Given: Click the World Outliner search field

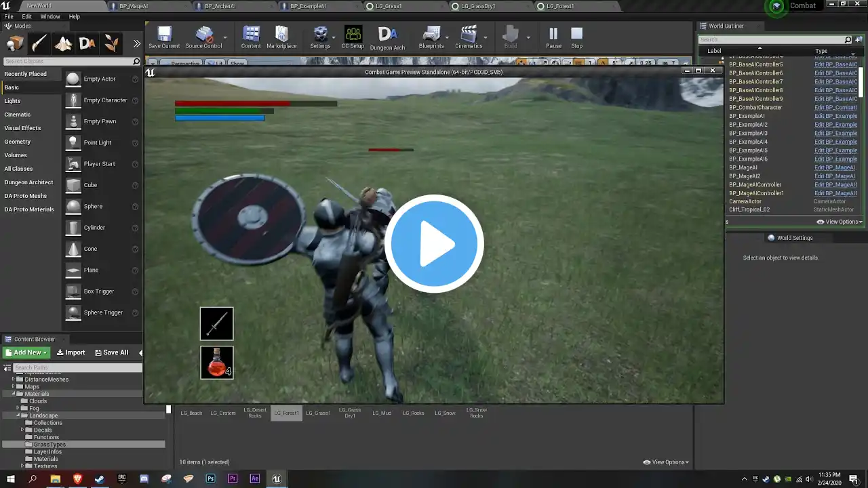Looking at the screenshot, I should [x=772, y=39].
